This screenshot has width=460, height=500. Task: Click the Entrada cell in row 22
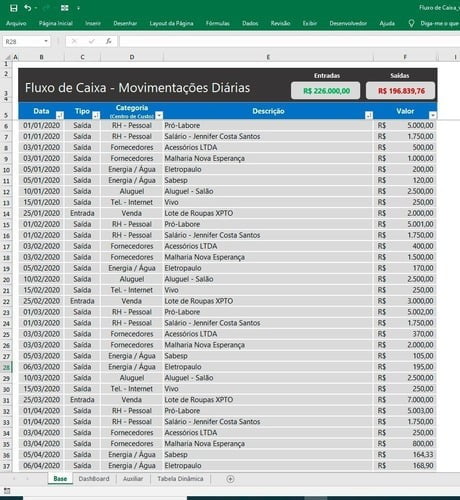click(x=82, y=301)
